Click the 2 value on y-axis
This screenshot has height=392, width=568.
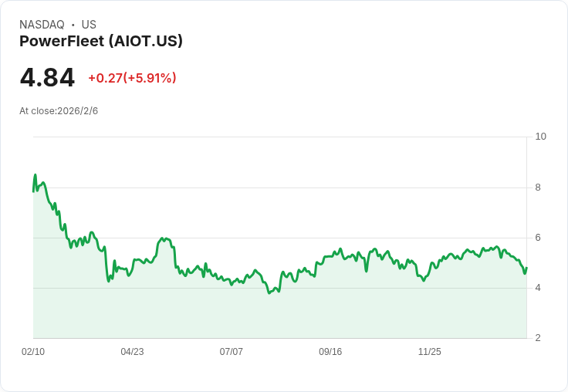538,338
